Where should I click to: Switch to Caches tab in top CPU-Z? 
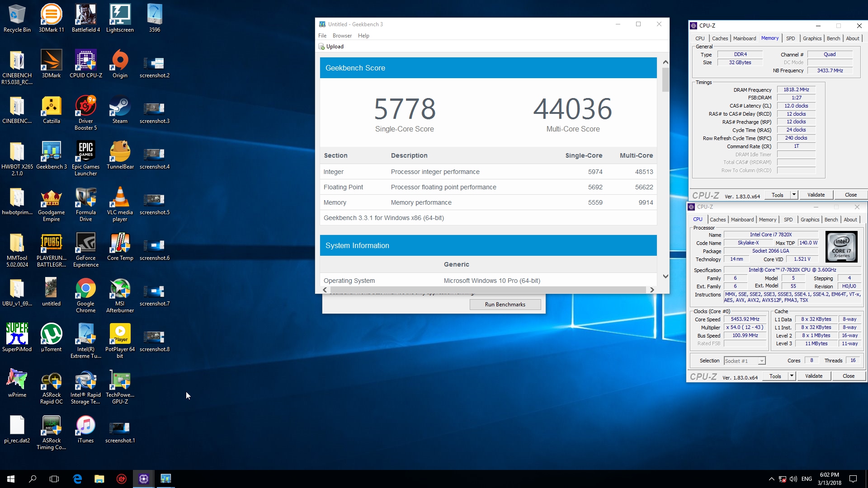point(720,38)
